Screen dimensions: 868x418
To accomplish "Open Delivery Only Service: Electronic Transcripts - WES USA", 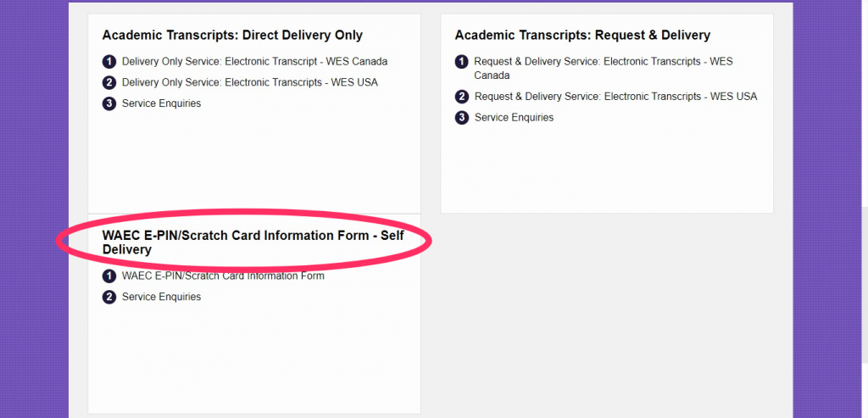I will 250,83.
